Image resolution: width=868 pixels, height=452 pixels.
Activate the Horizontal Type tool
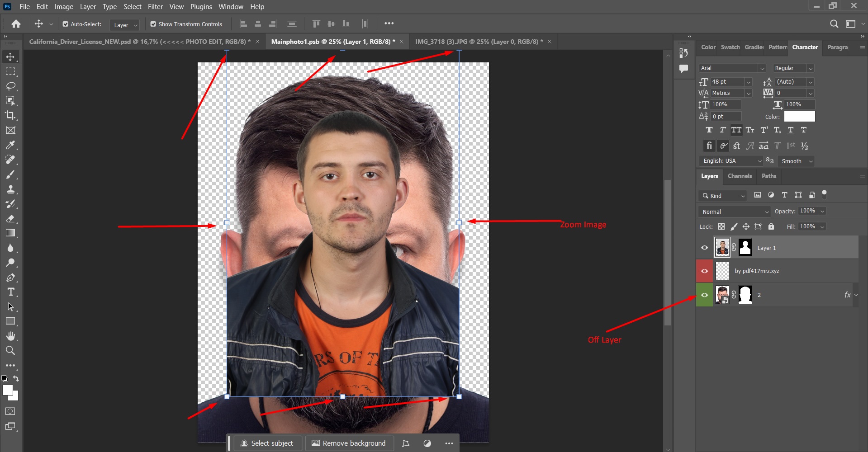(10, 292)
